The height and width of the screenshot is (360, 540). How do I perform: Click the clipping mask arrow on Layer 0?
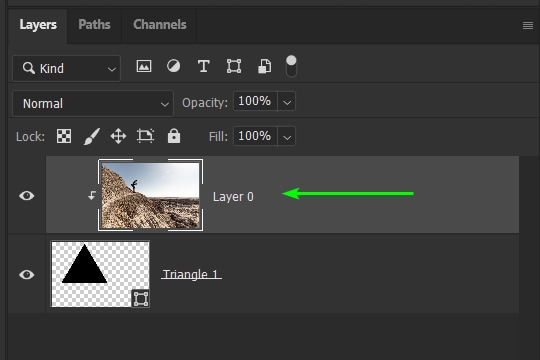coord(92,196)
